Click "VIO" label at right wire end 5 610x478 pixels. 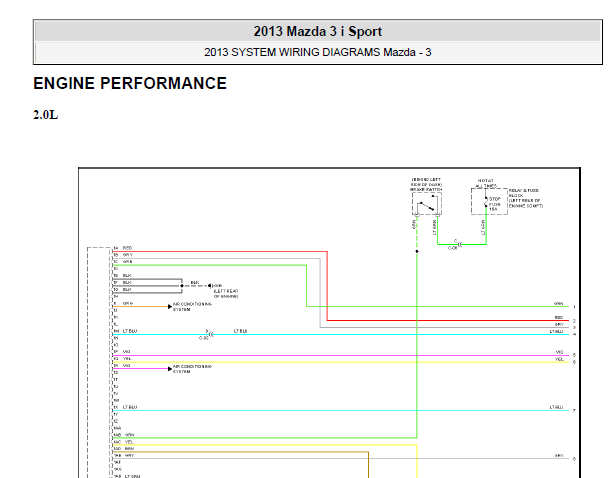pos(559,352)
